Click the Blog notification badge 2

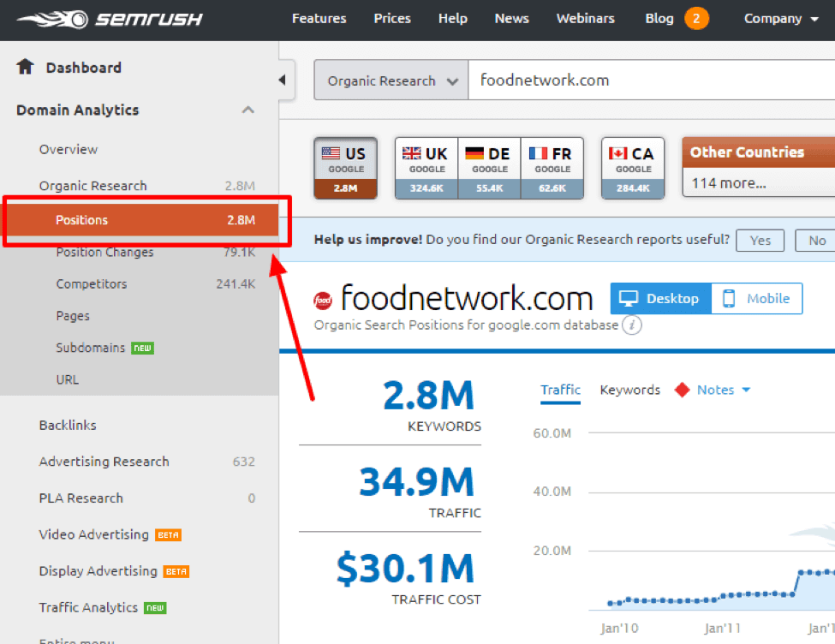point(696,19)
